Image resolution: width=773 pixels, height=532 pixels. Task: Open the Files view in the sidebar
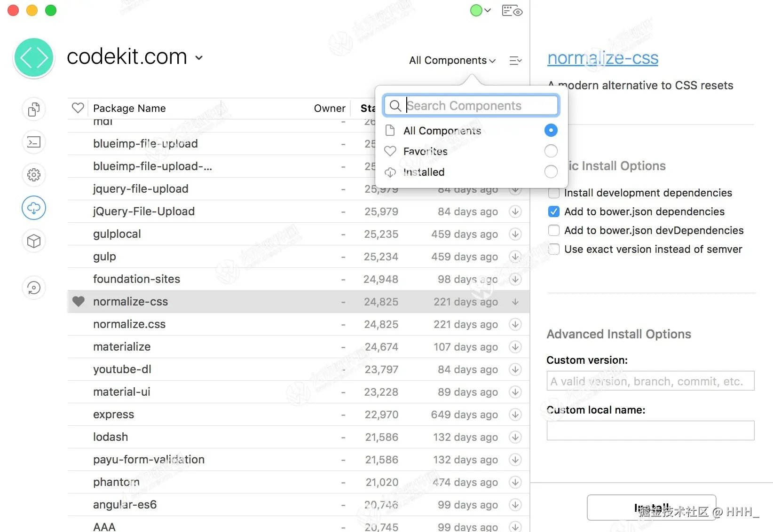pyautogui.click(x=34, y=110)
